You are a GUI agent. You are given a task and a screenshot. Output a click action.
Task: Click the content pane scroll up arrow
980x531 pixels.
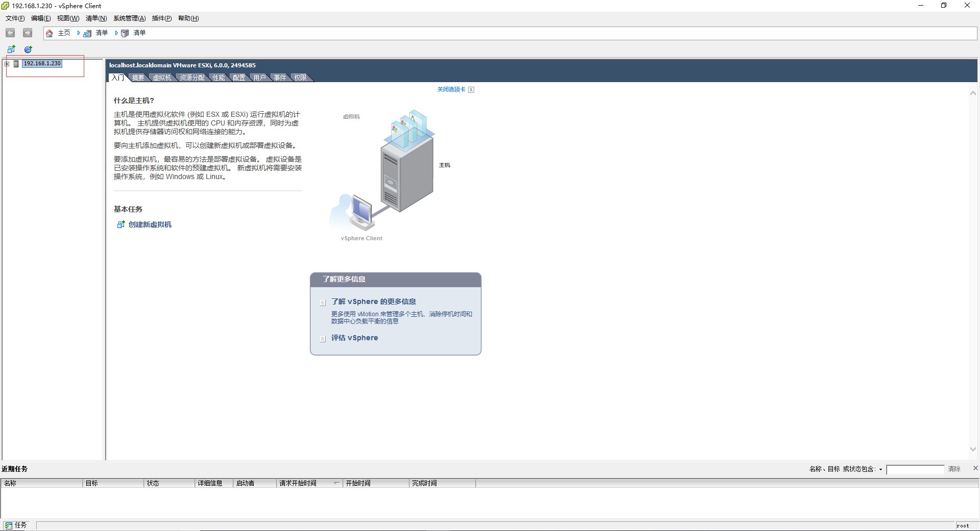coord(973,93)
